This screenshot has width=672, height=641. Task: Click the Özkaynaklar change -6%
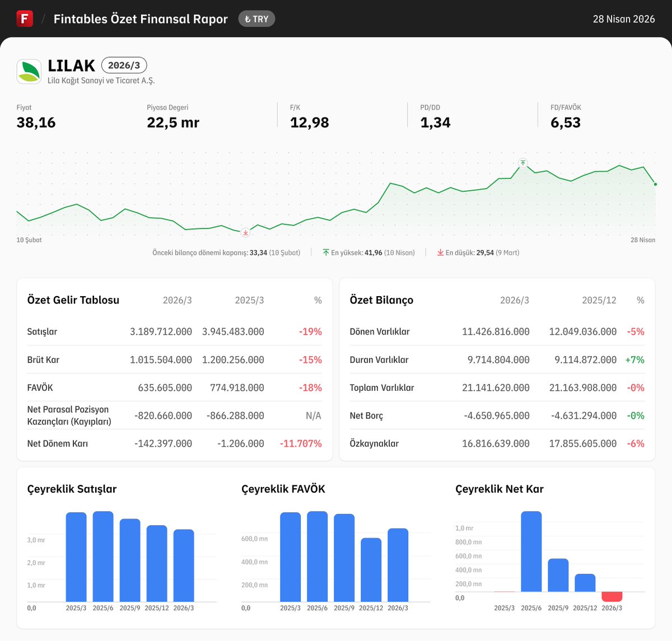[x=636, y=443]
